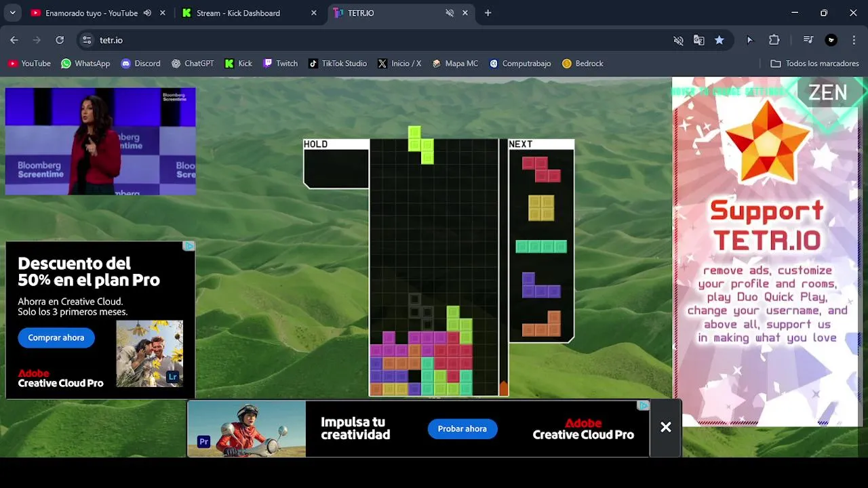
Task: Click the AdChoices icon on the Descuento ad
Action: [x=189, y=246]
